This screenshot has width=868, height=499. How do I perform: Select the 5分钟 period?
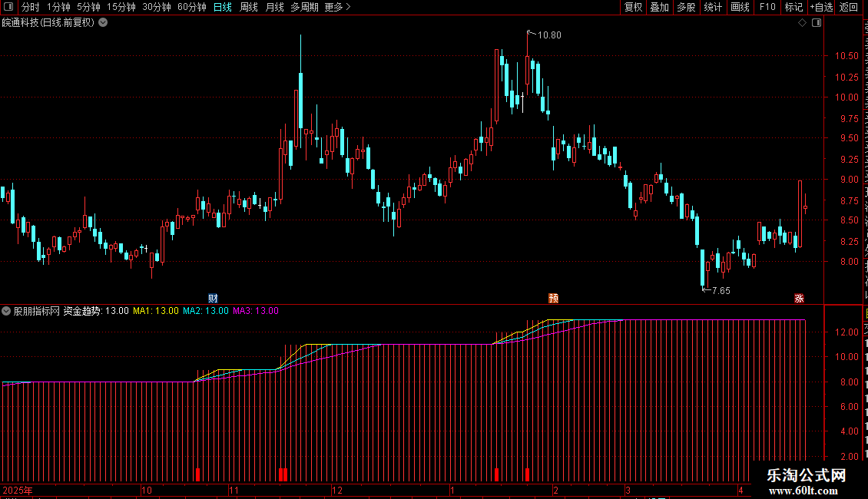(x=88, y=7)
